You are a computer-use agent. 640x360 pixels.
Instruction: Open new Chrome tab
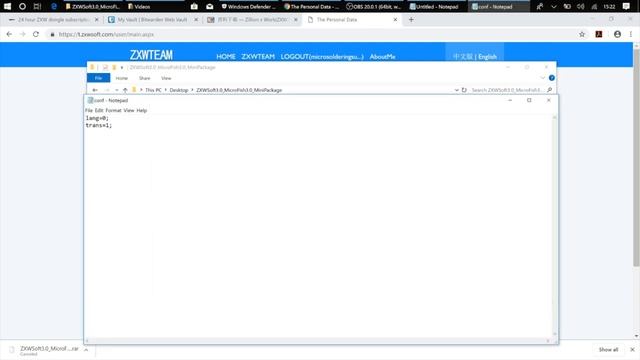tap(411, 20)
